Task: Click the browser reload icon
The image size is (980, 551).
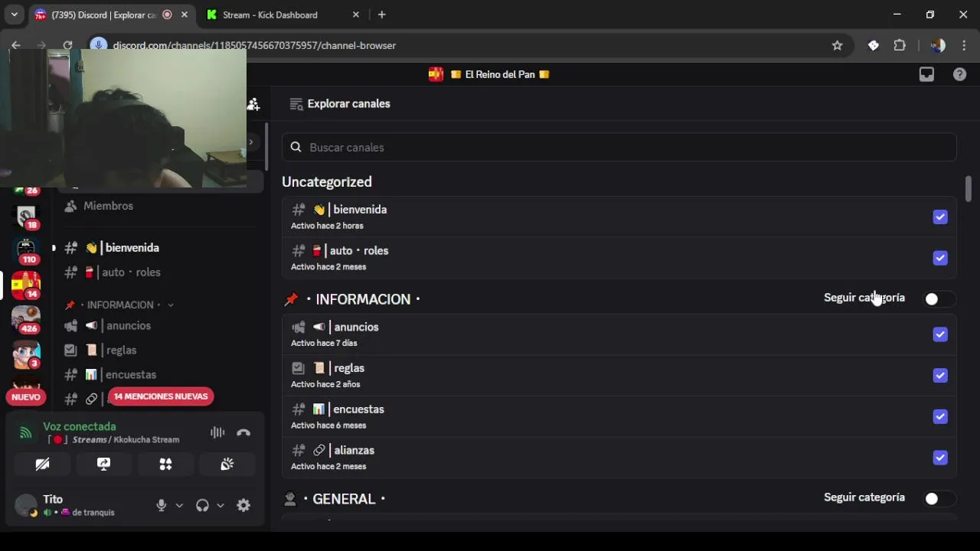Action: point(67,45)
